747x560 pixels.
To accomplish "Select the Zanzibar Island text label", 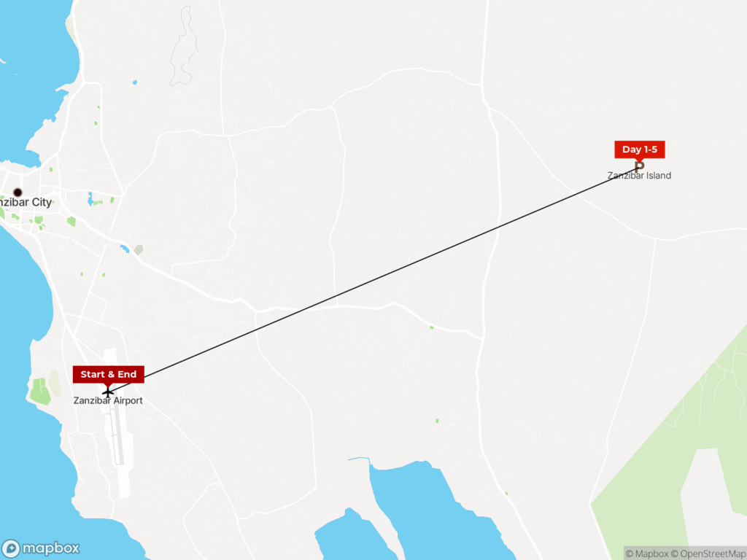I will click(639, 176).
